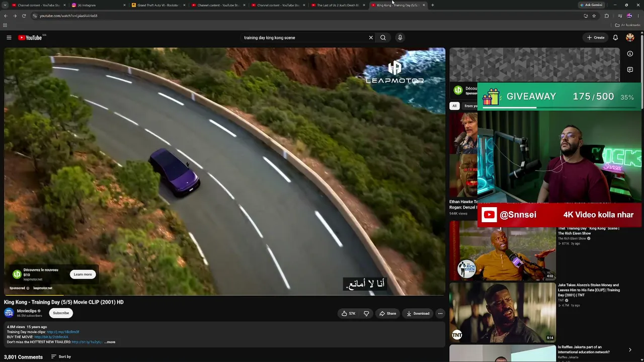Image resolution: width=644 pixels, height=362 pixels.
Task: Open the All Bookmarks folder
Action: [628, 25]
